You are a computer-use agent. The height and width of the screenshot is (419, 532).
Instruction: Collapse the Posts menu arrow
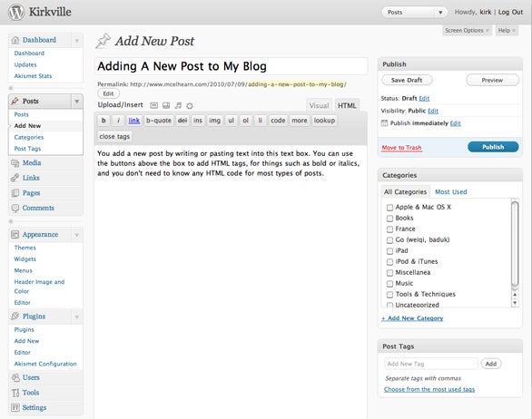tap(76, 102)
